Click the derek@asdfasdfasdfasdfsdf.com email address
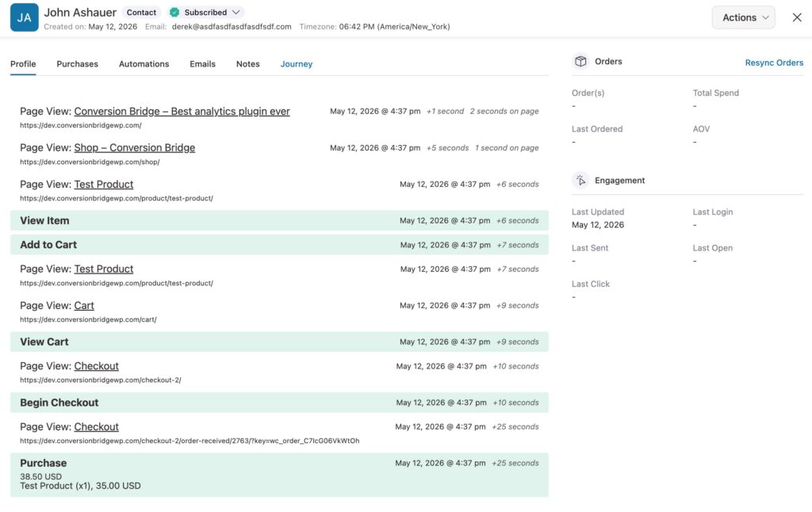 232,26
